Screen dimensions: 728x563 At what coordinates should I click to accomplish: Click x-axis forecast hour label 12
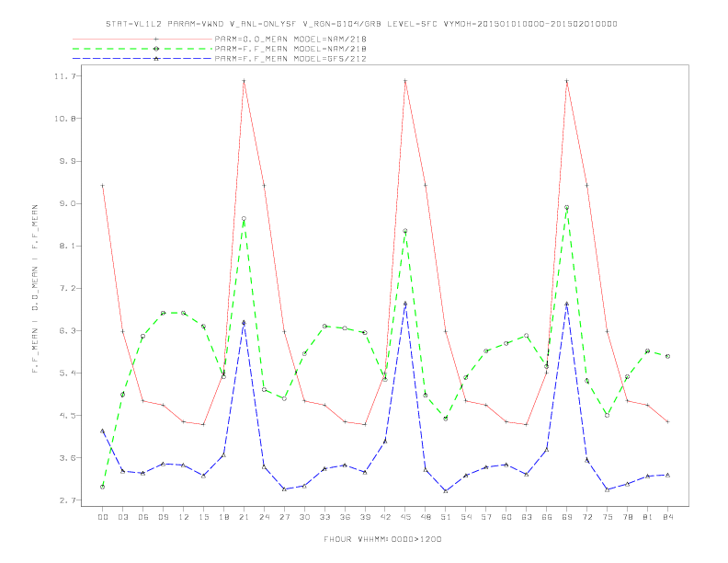point(184,517)
